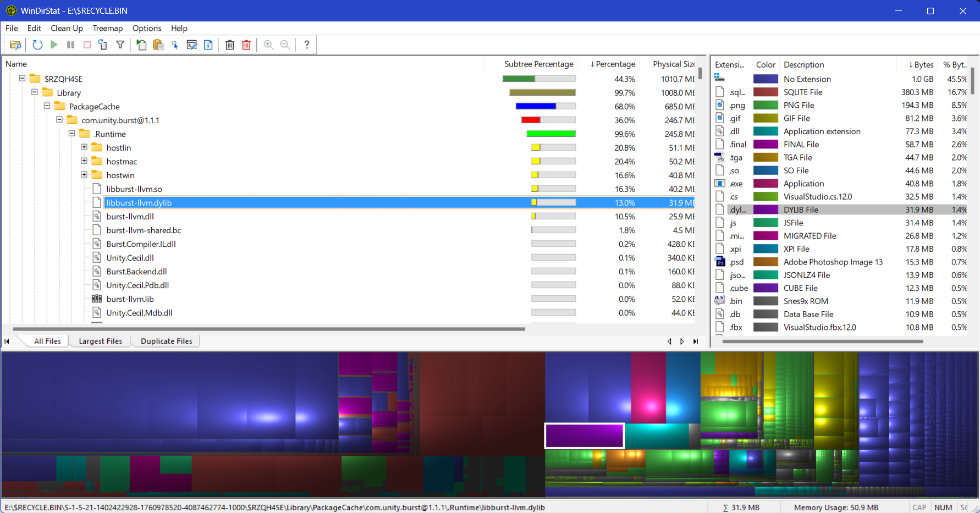Expand the hostlin folder

pos(84,147)
